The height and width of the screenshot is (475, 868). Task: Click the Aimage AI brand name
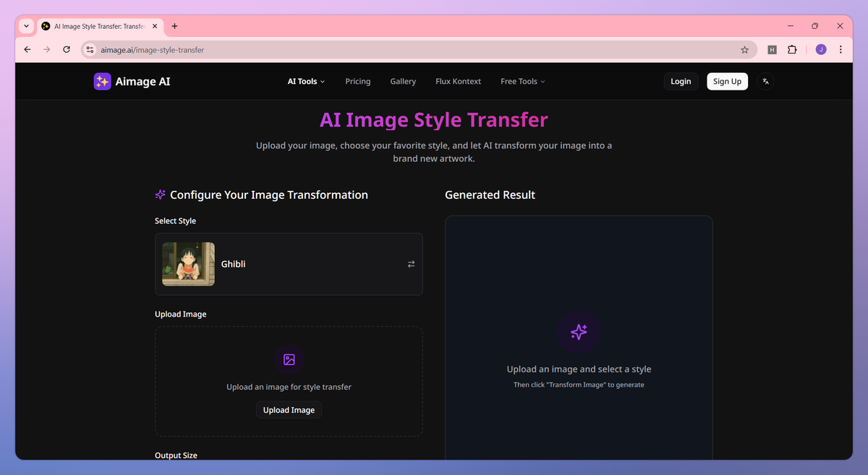[x=143, y=82]
